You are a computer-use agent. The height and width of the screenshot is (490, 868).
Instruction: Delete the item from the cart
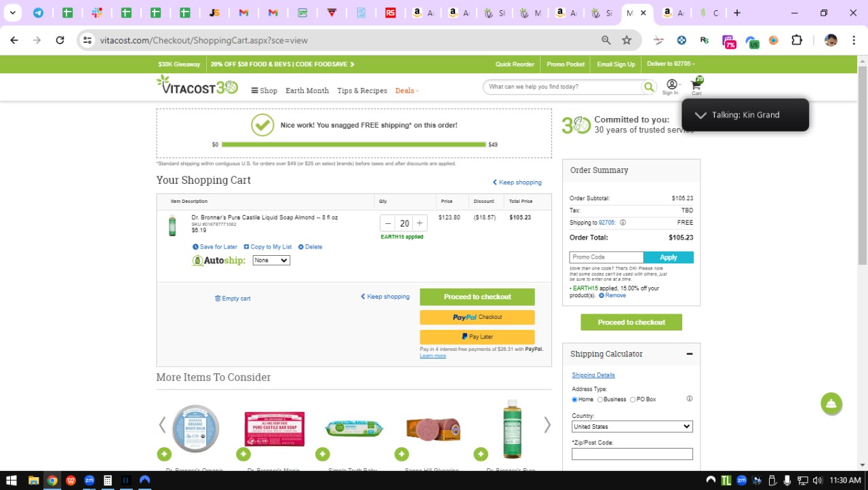click(x=311, y=247)
